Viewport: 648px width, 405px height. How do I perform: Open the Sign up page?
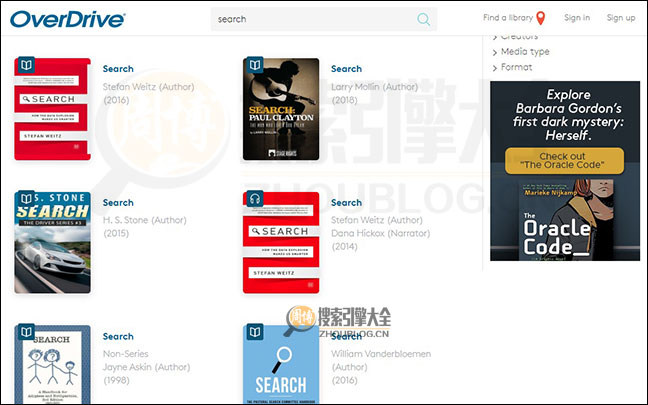pos(620,18)
